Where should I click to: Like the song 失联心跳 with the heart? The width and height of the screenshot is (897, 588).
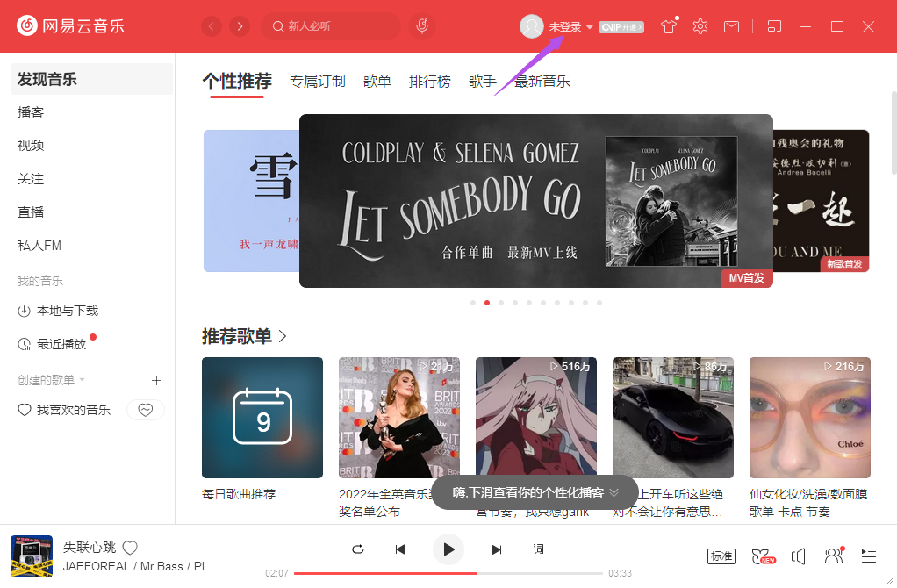click(128, 547)
